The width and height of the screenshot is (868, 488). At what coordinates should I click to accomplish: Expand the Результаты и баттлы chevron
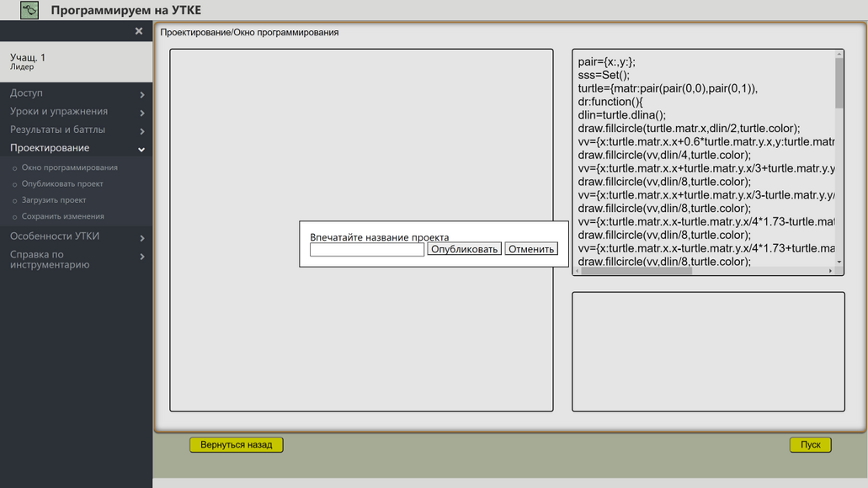point(142,131)
